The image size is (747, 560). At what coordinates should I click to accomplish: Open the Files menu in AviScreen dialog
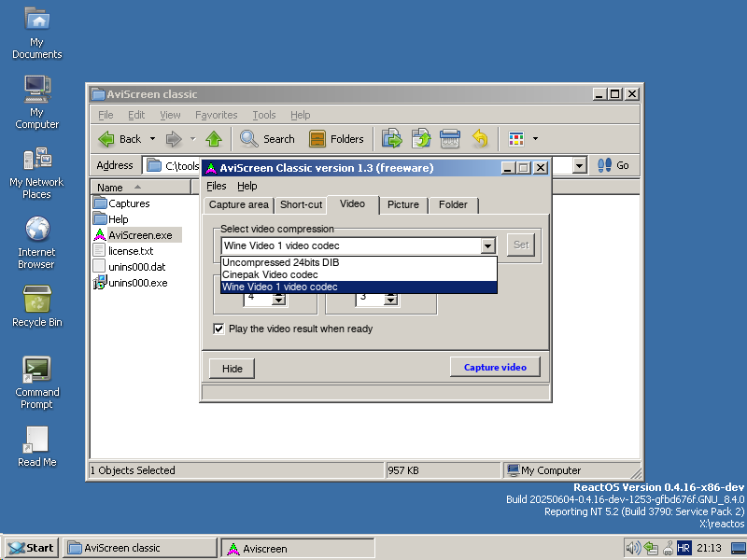point(217,186)
